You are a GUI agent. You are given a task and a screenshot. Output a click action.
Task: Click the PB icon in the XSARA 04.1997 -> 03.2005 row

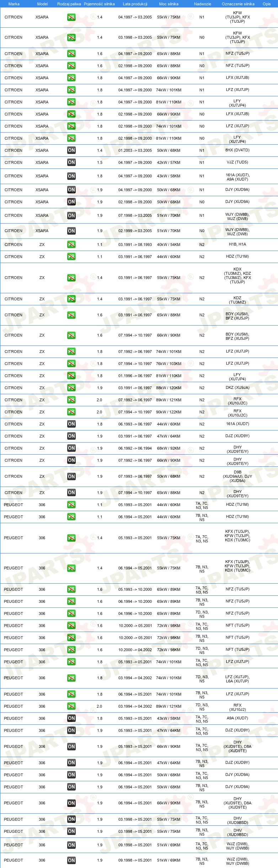tap(71, 17)
